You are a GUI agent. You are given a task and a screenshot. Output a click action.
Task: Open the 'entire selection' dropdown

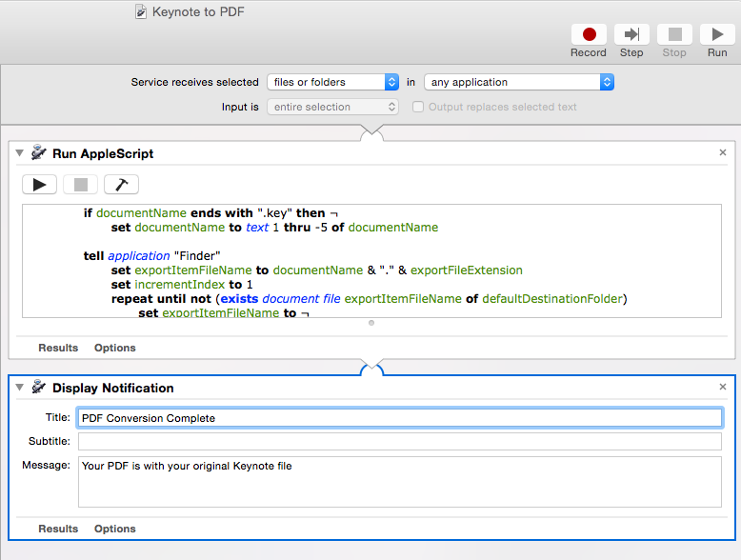(332, 107)
